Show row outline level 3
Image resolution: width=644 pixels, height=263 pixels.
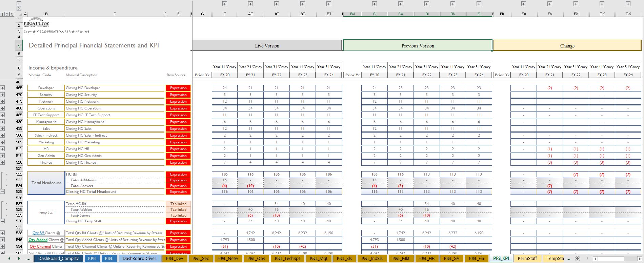click(x=12, y=14)
